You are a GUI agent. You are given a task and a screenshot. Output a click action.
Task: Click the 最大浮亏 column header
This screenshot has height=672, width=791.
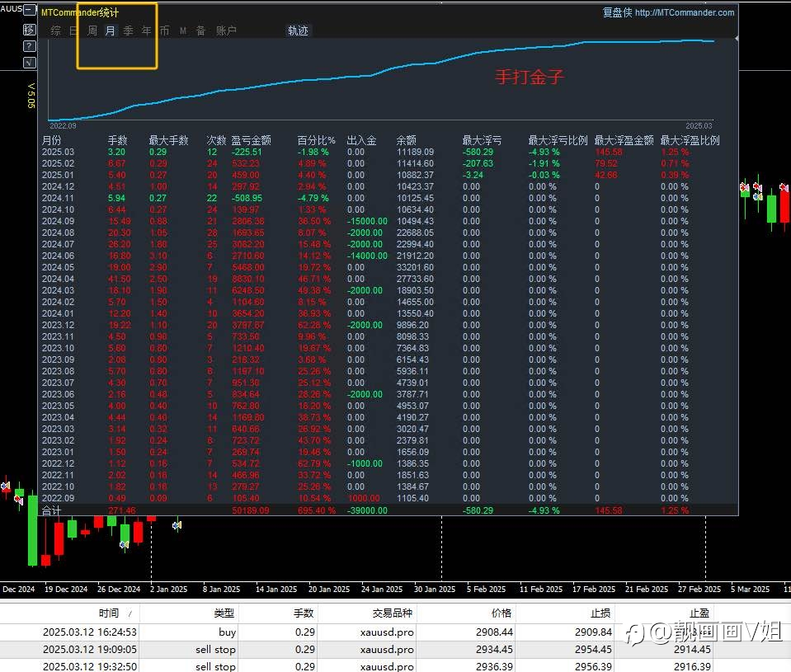coord(483,141)
